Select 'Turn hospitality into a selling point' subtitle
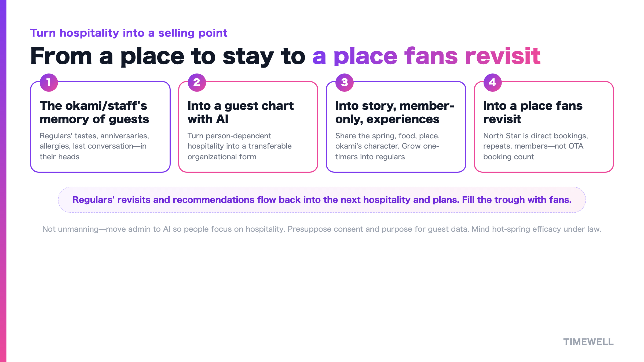The image size is (644, 362). point(129,33)
